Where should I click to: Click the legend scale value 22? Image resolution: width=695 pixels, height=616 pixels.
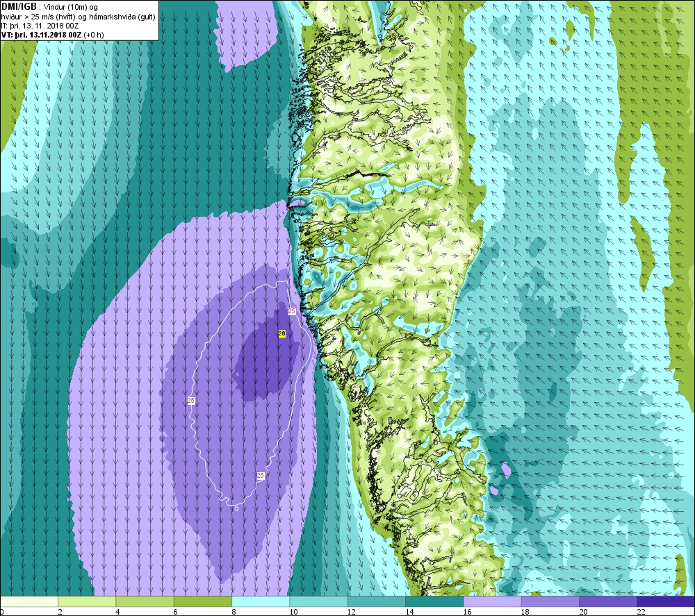641,612
